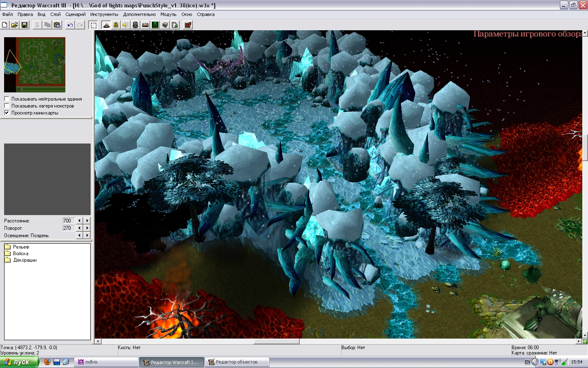
Task: Open the Декорации folder in the tree
Action: (20, 260)
